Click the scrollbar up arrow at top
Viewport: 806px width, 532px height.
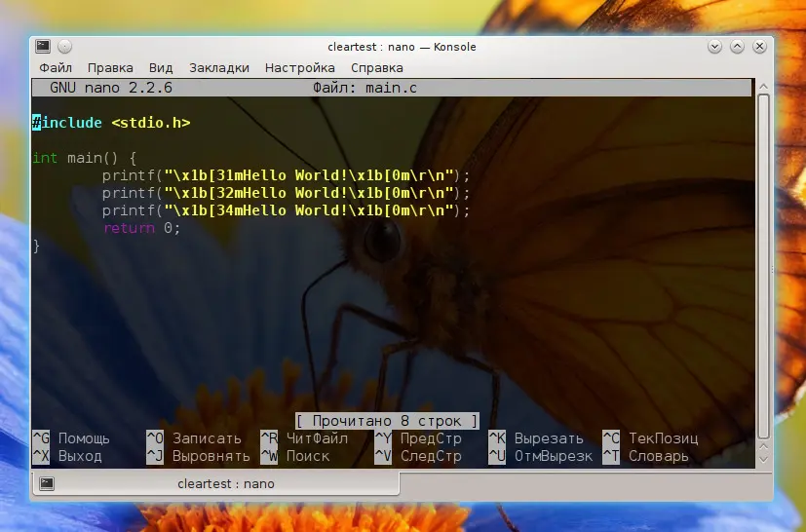click(x=763, y=87)
